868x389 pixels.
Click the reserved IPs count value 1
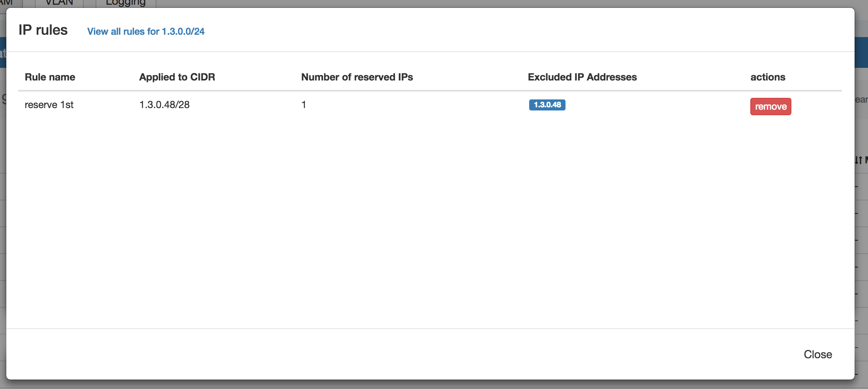click(x=304, y=105)
